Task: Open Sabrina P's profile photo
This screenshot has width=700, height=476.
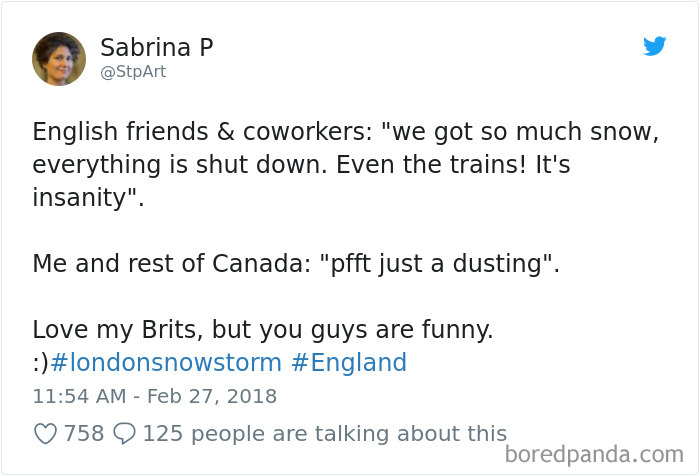Action: click(59, 58)
